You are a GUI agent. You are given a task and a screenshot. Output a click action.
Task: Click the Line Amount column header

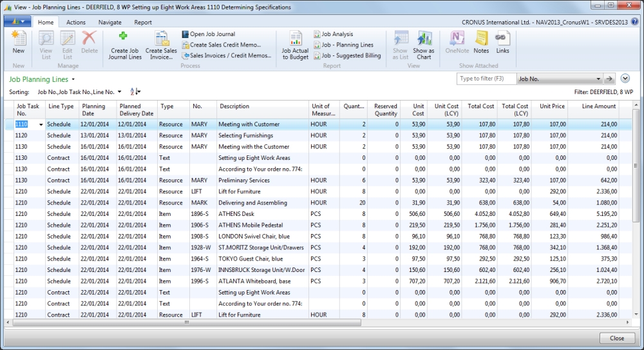pyautogui.click(x=594, y=110)
